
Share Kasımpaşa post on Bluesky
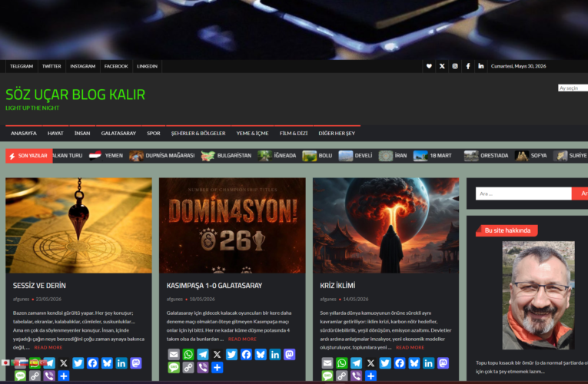pyautogui.click(x=261, y=354)
